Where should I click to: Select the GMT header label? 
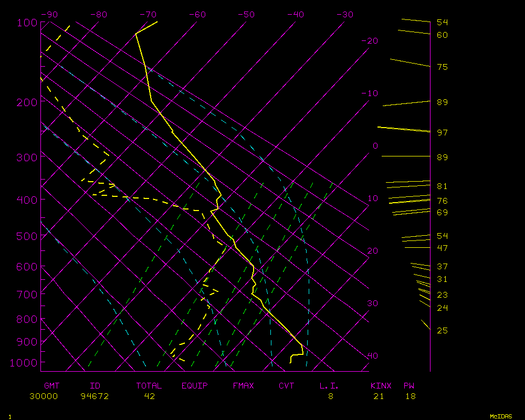click(x=52, y=386)
